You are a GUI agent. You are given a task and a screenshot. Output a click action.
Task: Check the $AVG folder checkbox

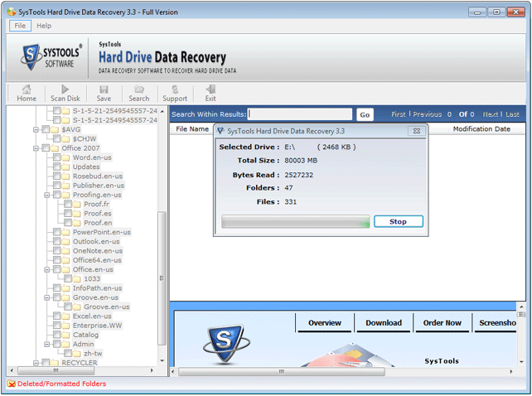(46, 129)
